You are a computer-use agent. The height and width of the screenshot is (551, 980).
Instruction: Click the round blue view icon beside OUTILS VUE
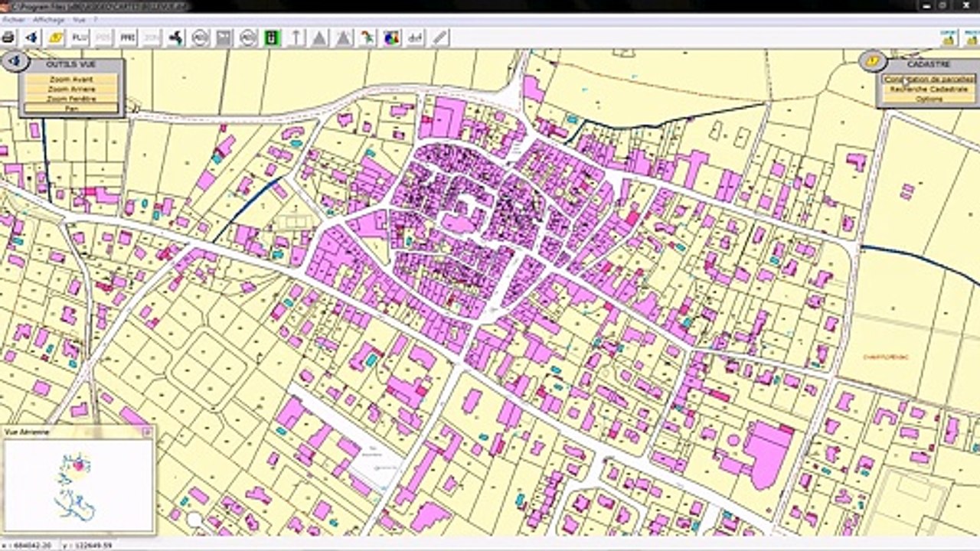(17, 61)
